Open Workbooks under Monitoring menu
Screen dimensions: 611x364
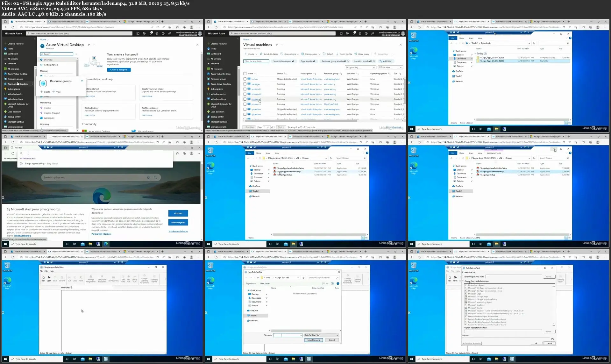pos(49,118)
